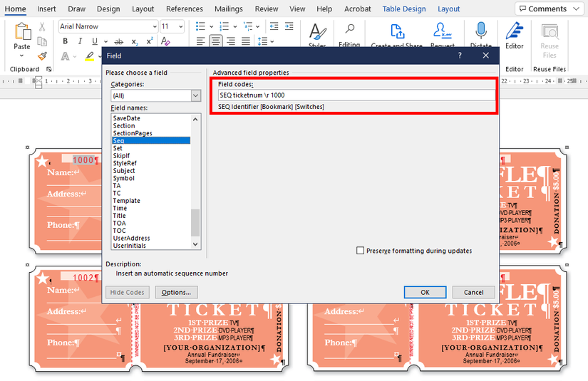The height and width of the screenshot is (381, 588).
Task: Click the Cut scissors icon
Action: point(42,26)
